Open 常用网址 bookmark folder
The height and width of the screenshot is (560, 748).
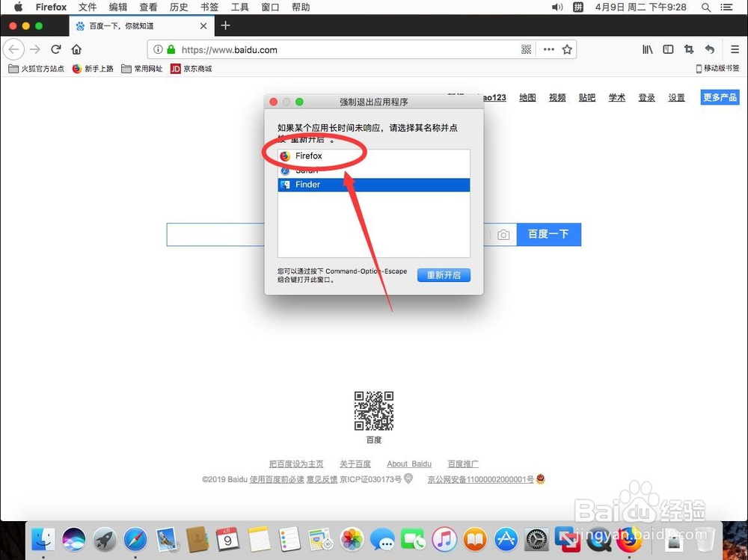click(x=141, y=69)
